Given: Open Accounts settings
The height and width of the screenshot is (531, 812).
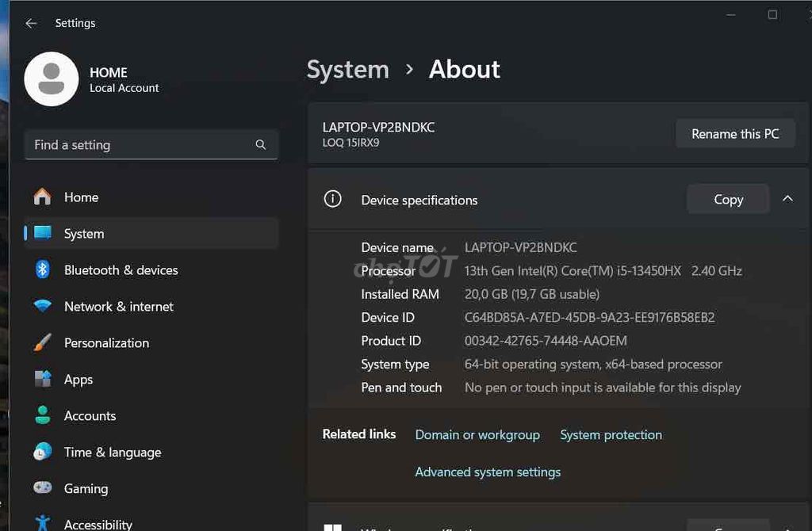Looking at the screenshot, I should 151,415.
